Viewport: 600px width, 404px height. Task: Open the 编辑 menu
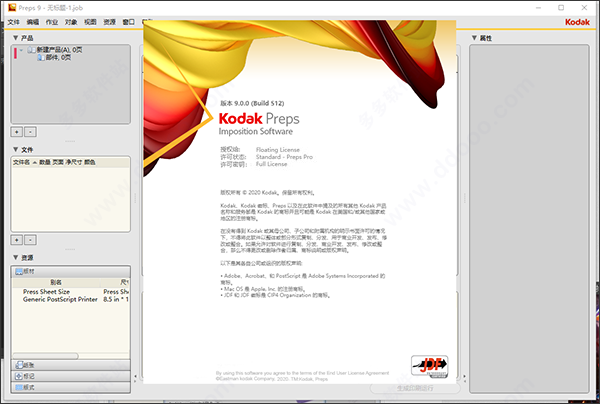pos(33,22)
